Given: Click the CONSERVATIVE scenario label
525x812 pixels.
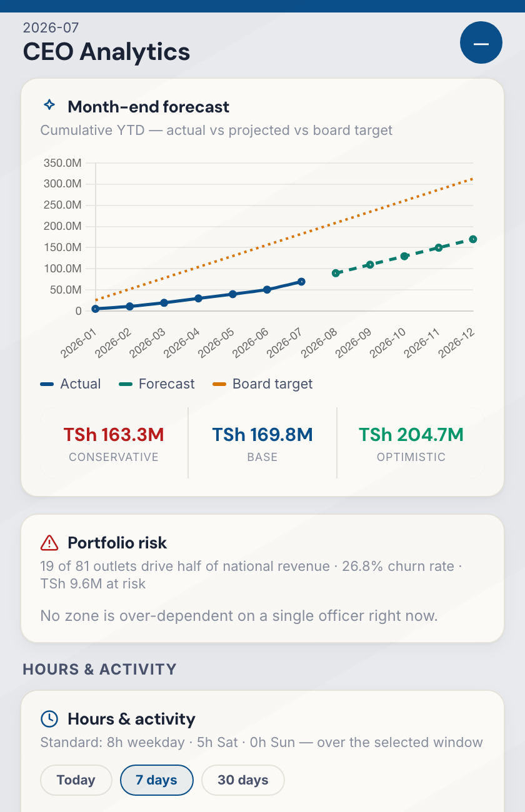Looking at the screenshot, I should tap(114, 457).
